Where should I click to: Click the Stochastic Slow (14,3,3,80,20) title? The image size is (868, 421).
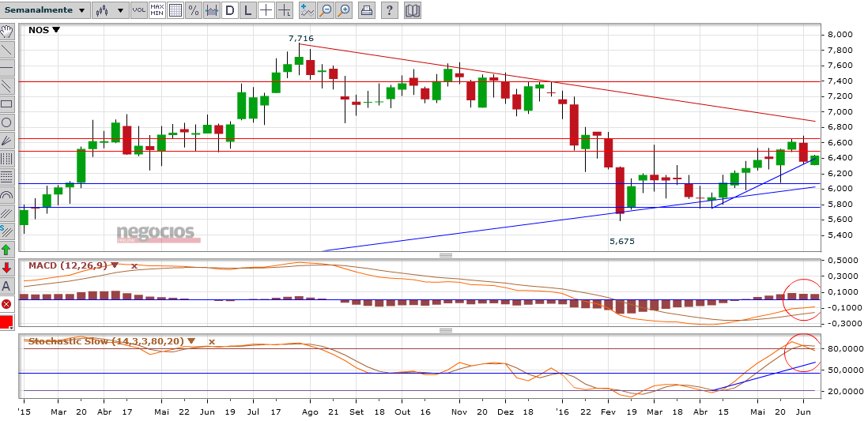point(106,341)
